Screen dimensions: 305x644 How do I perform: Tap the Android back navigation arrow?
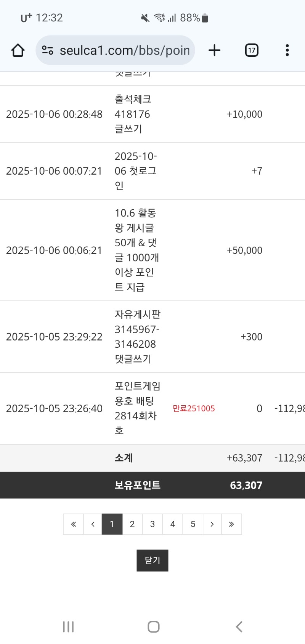point(239,627)
